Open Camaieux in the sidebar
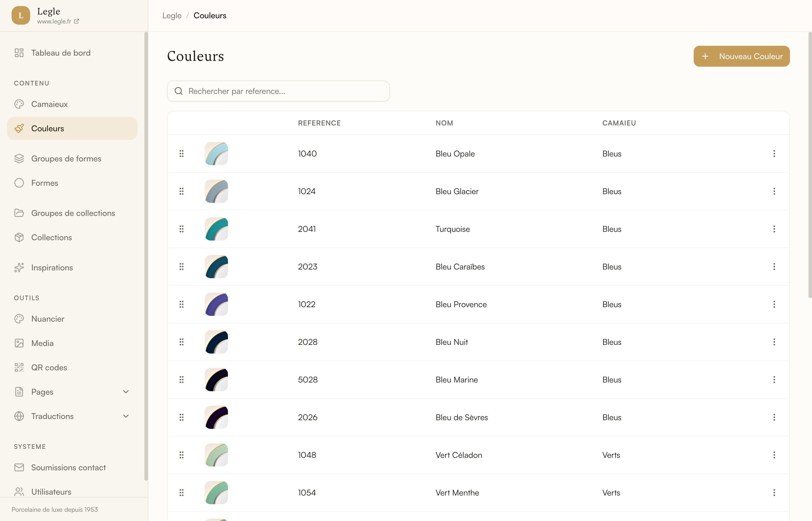812x521 pixels. 72,104
